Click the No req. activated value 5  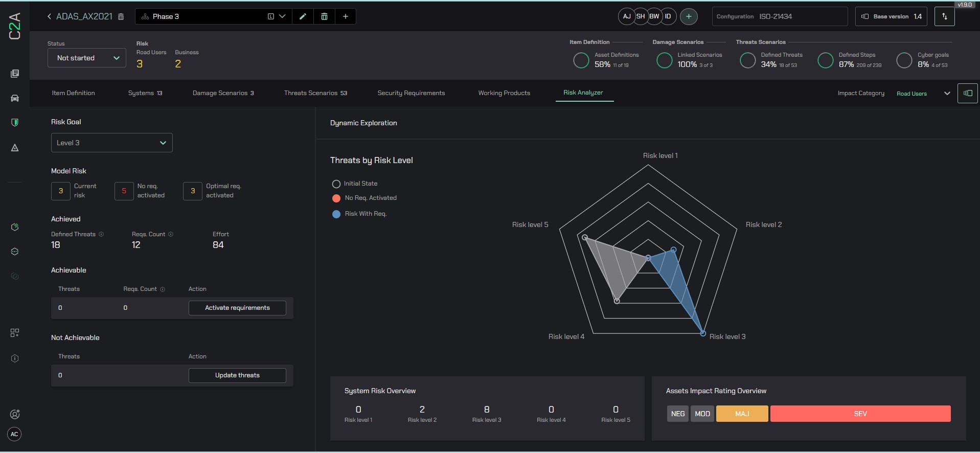(x=124, y=191)
